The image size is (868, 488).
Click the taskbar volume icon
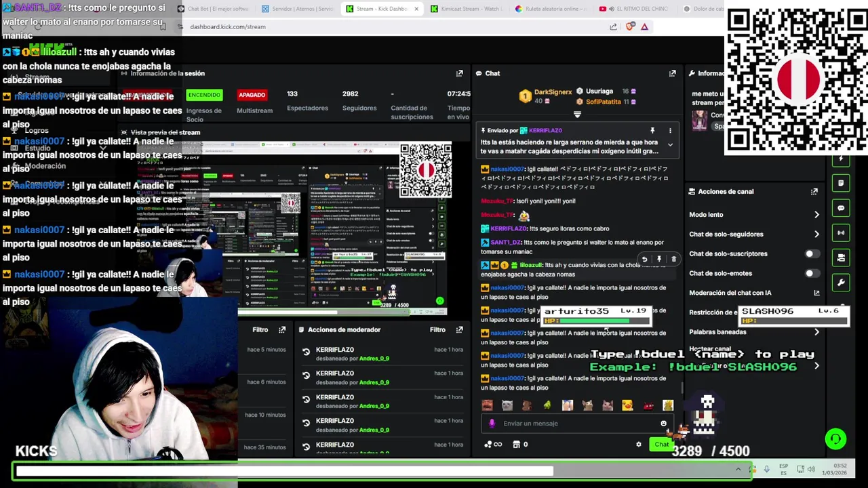[811, 469]
